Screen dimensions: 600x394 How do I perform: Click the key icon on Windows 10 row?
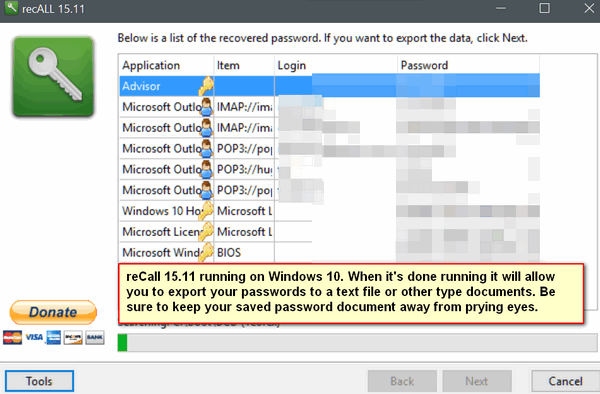(206, 211)
